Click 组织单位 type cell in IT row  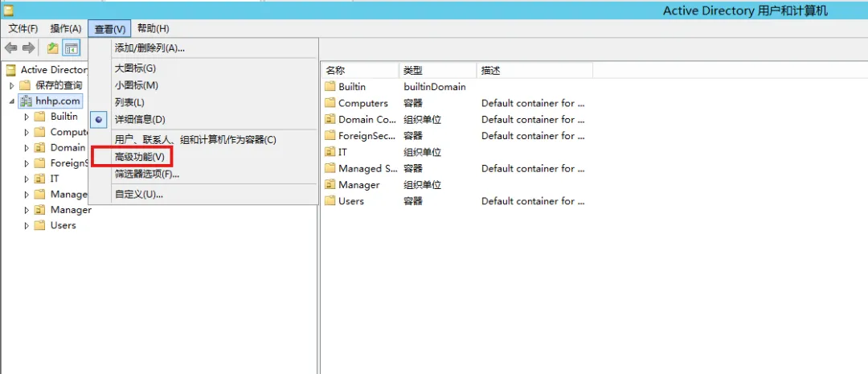click(x=423, y=152)
